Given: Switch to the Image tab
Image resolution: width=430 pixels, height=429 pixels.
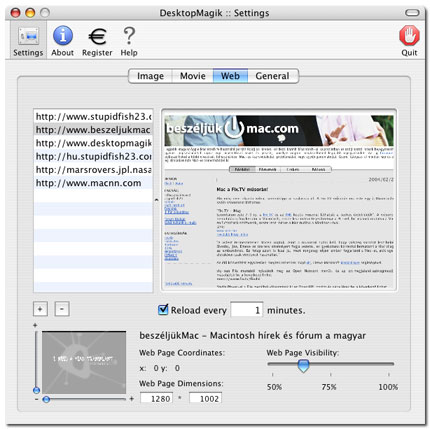Looking at the screenshot, I should [150, 76].
